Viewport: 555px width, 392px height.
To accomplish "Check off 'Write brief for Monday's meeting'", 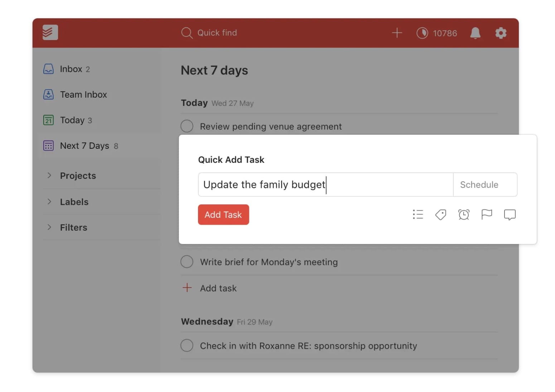I will (187, 262).
